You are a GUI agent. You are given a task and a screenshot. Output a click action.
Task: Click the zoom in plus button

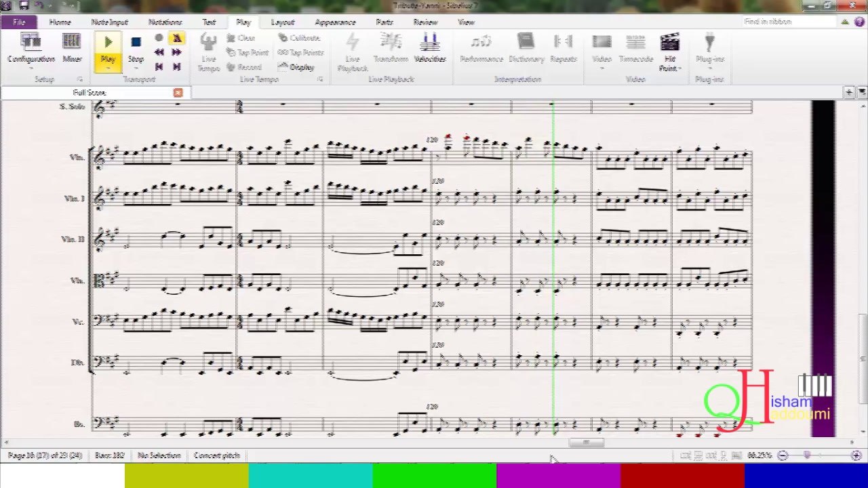click(856, 455)
